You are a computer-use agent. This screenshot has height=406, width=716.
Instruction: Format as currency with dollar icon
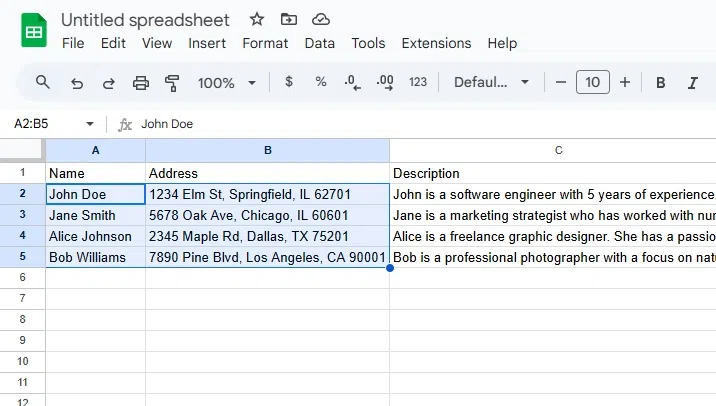click(x=289, y=82)
